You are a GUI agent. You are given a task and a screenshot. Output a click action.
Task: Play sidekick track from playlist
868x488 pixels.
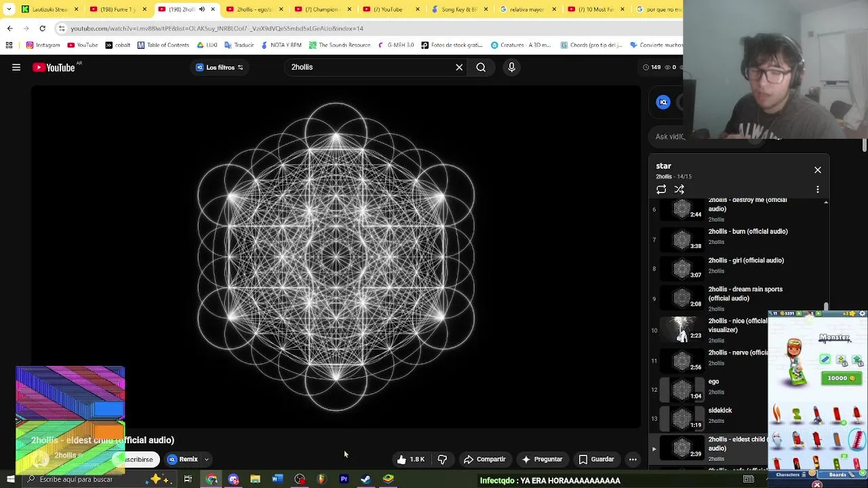tap(709, 418)
